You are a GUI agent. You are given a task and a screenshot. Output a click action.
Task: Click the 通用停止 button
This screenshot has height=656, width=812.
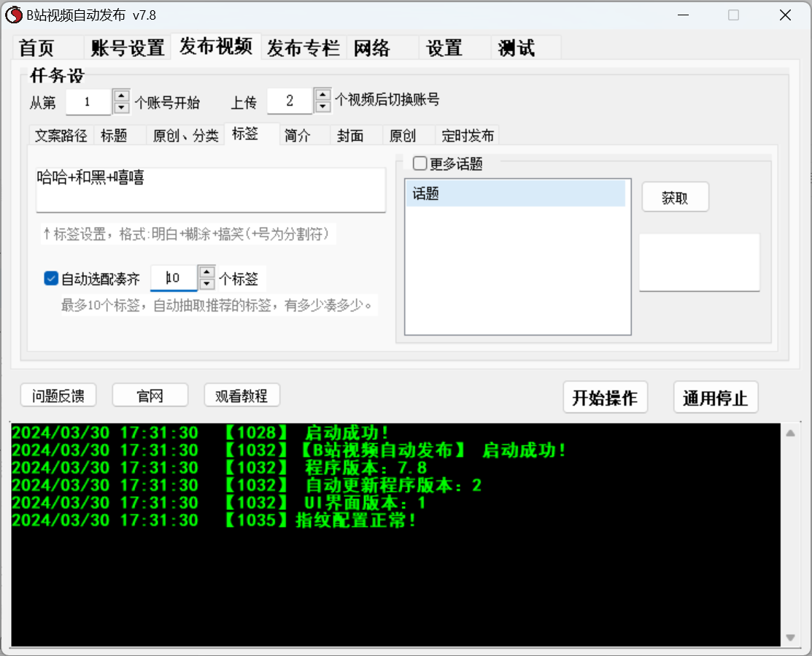click(715, 398)
